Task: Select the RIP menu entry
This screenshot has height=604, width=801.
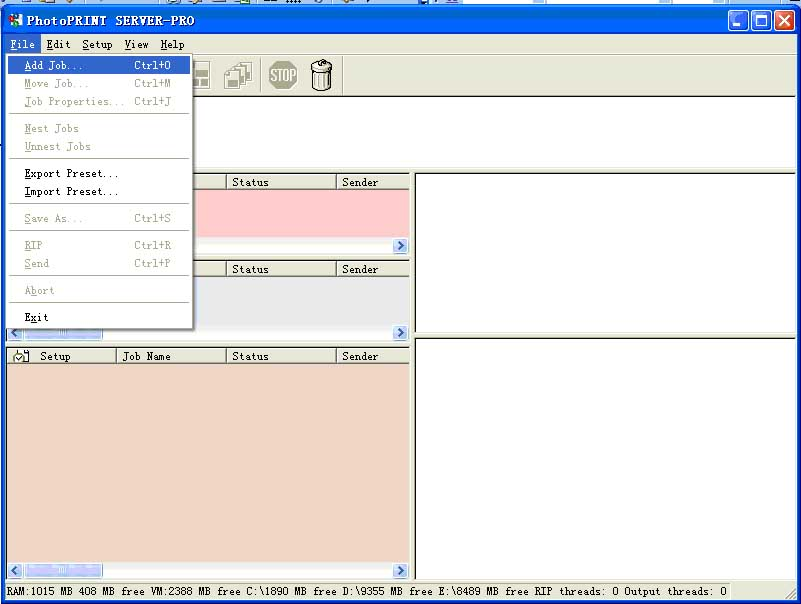Action: [x=99, y=245]
